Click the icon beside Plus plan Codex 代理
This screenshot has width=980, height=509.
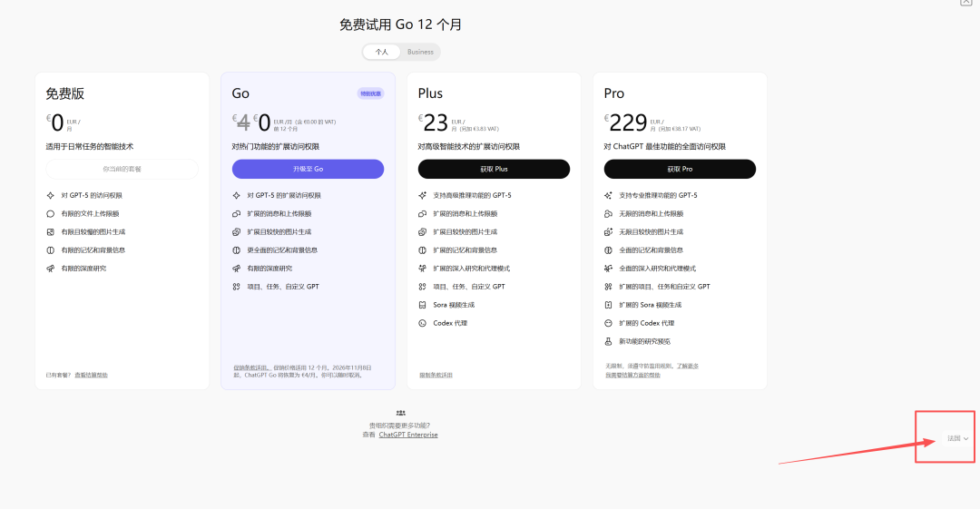click(423, 323)
